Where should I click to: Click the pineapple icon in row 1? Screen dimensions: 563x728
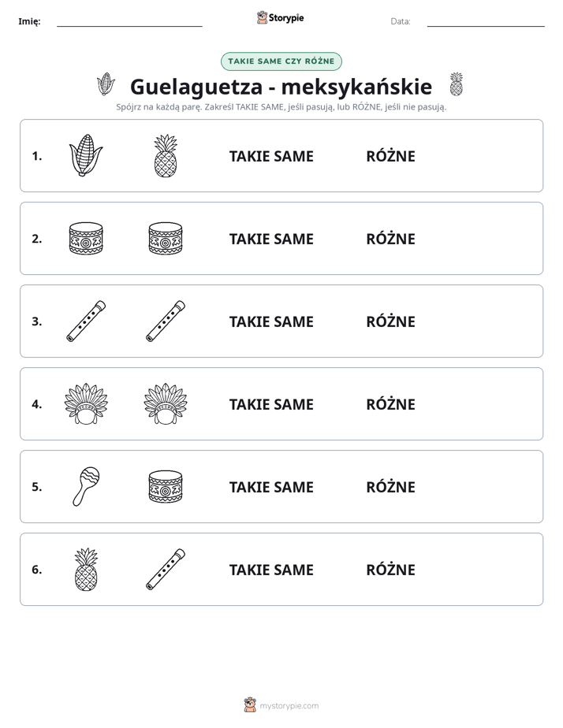click(166, 155)
